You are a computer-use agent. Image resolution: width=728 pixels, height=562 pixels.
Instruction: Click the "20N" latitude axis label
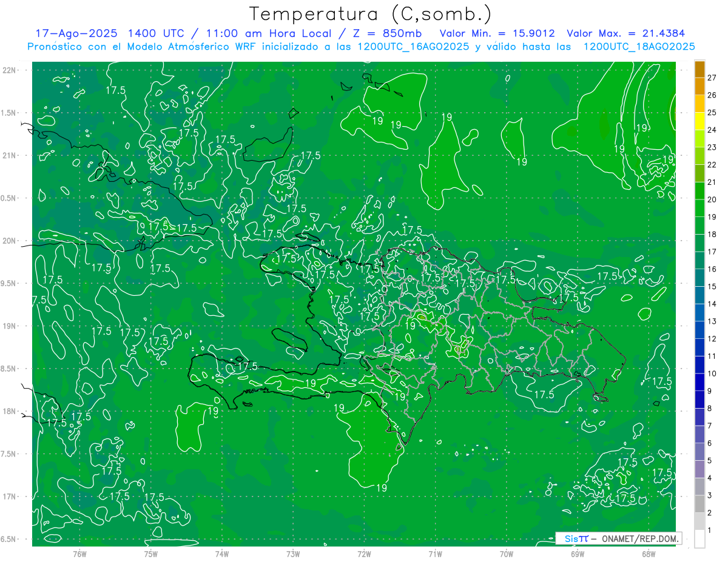click(10, 241)
